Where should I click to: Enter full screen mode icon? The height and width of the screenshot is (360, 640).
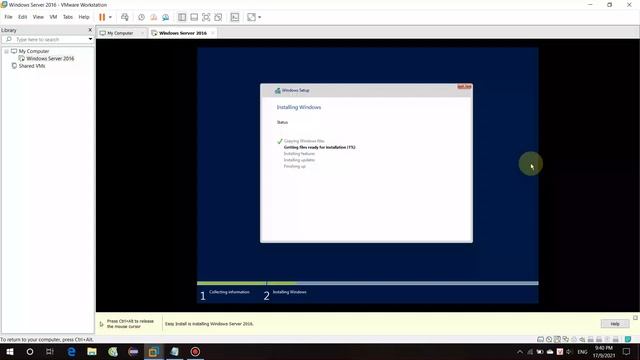tap(206, 17)
